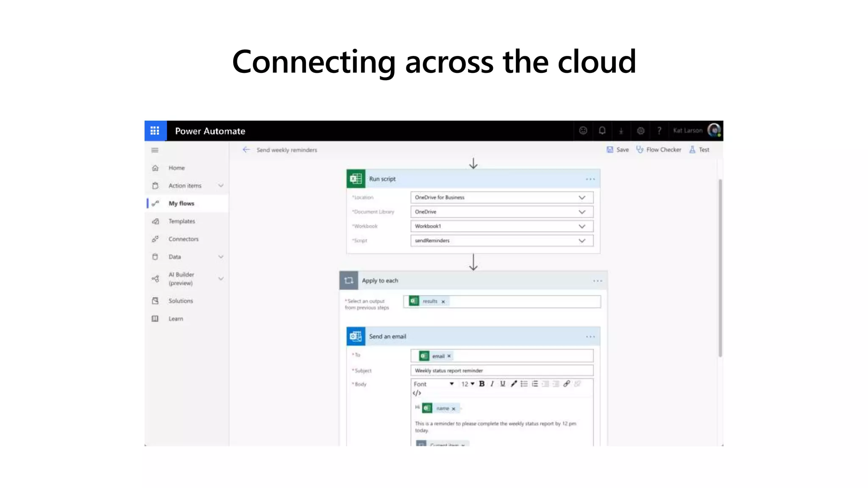The width and height of the screenshot is (868, 488).
Task: Click the Select an output input field
Action: 502,302
